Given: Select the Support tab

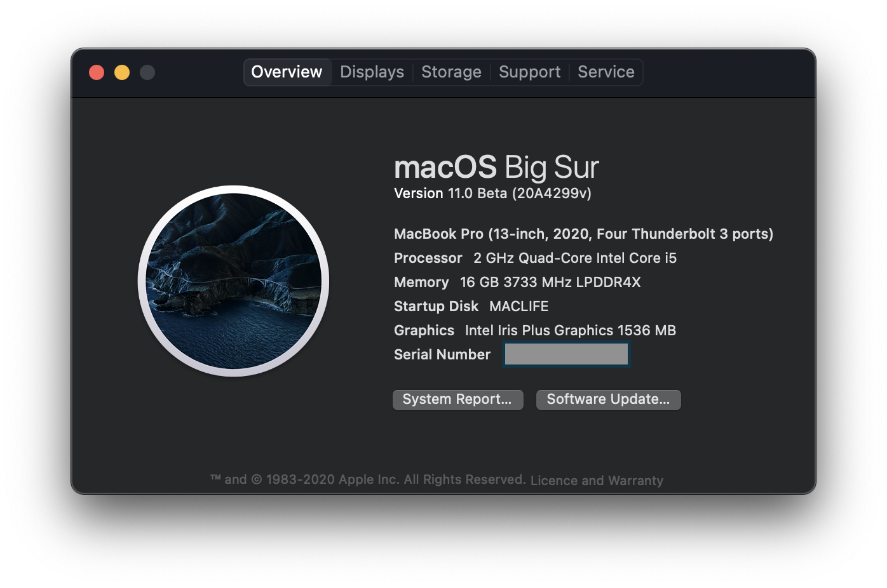Looking at the screenshot, I should (529, 72).
